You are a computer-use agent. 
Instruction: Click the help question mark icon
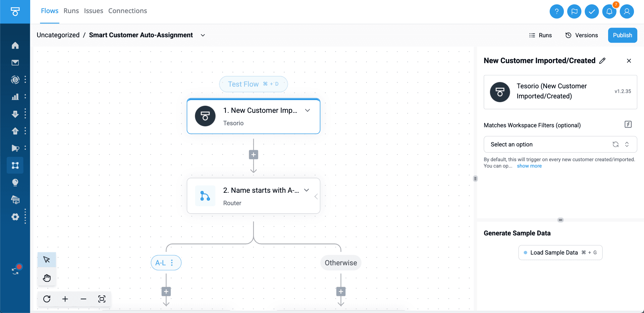pyautogui.click(x=556, y=12)
